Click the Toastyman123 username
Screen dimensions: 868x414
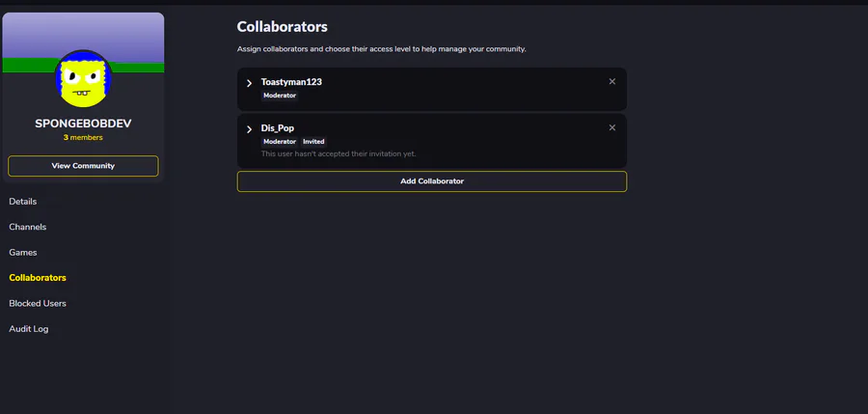pyautogui.click(x=291, y=82)
